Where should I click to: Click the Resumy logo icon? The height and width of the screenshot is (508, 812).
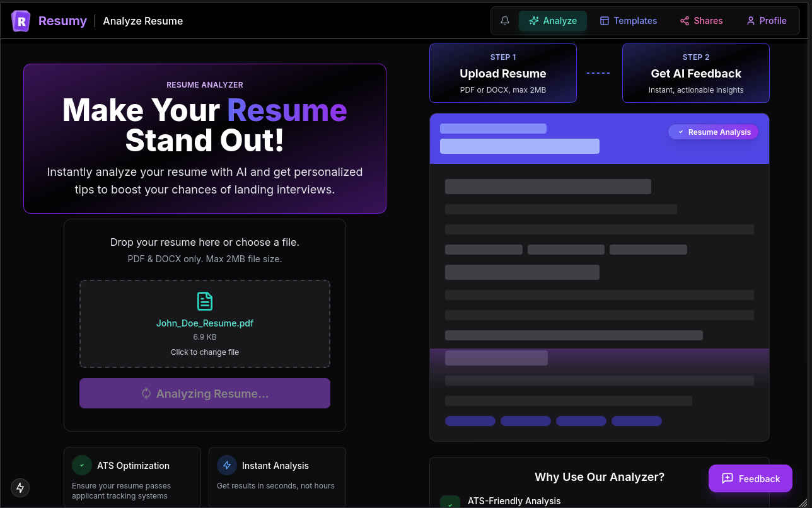tap(20, 20)
